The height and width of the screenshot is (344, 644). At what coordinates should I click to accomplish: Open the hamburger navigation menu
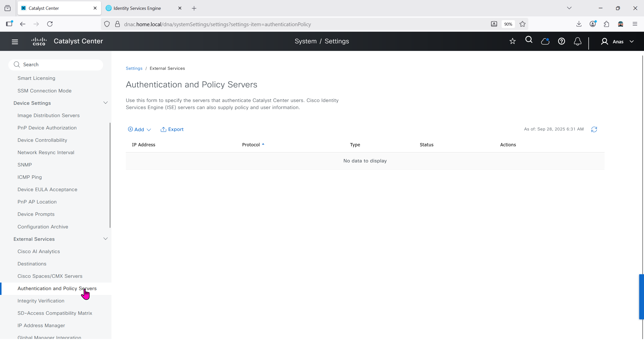click(15, 42)
